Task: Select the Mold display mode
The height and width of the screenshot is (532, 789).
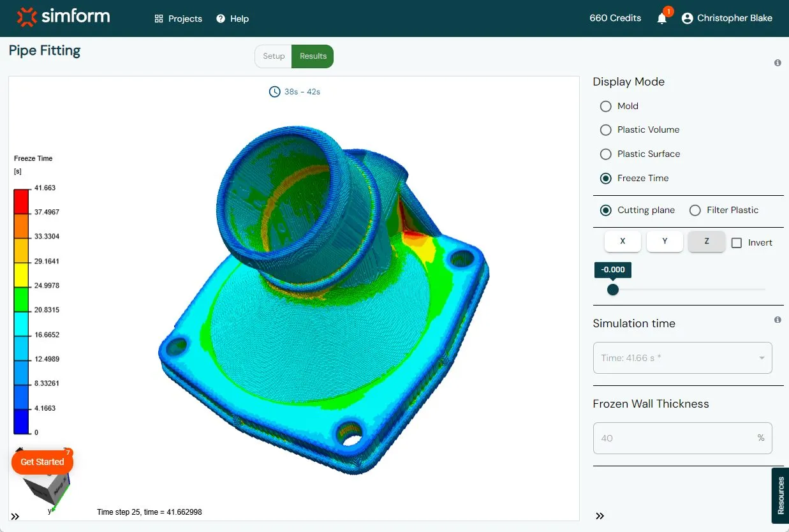Action: (x=605, y=106)
